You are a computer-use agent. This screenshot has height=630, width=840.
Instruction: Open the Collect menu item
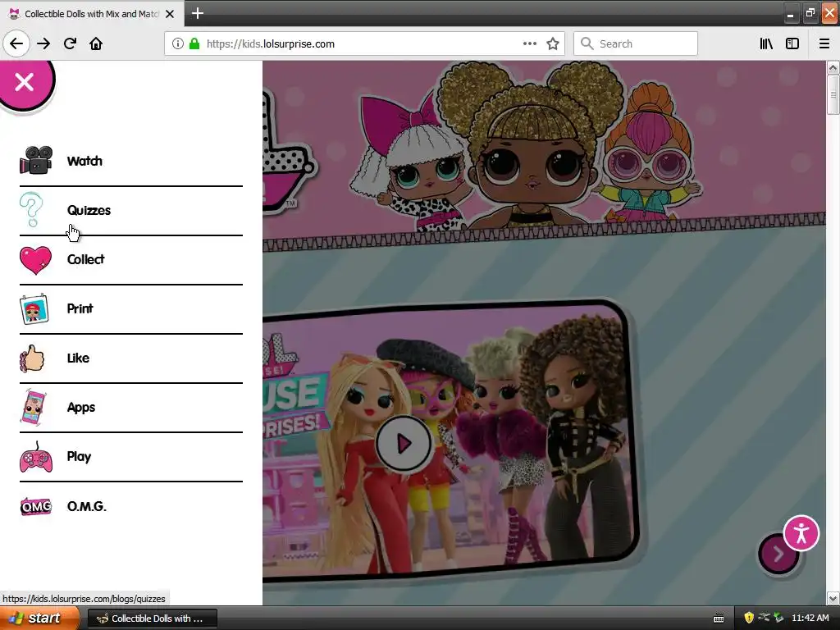coord(130,259)
